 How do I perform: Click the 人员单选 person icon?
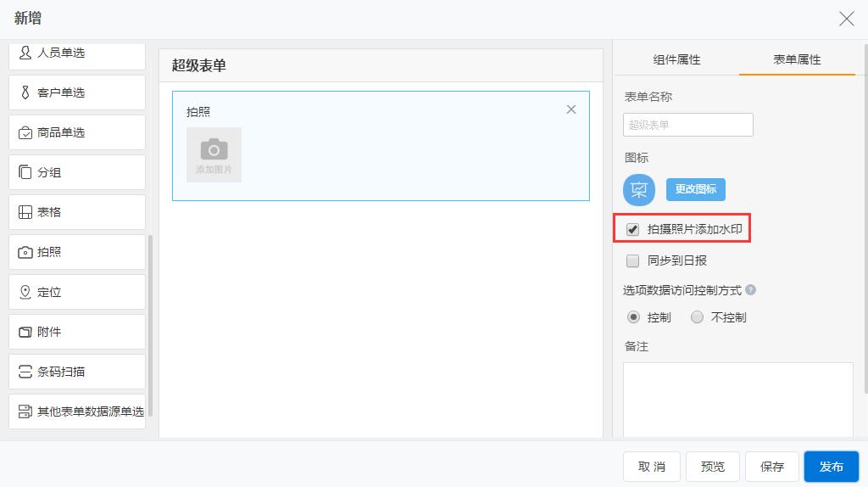[x=25, y=53]
